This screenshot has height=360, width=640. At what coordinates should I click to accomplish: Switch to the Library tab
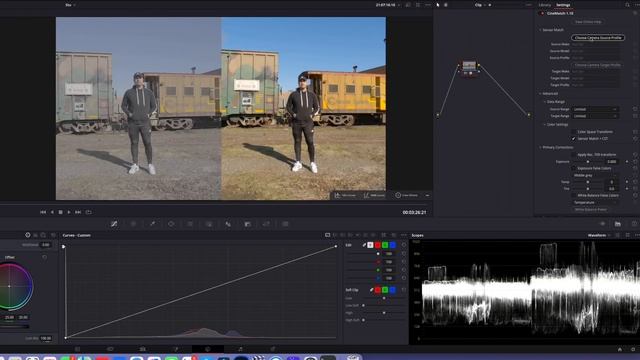click(x=545, y=5)
